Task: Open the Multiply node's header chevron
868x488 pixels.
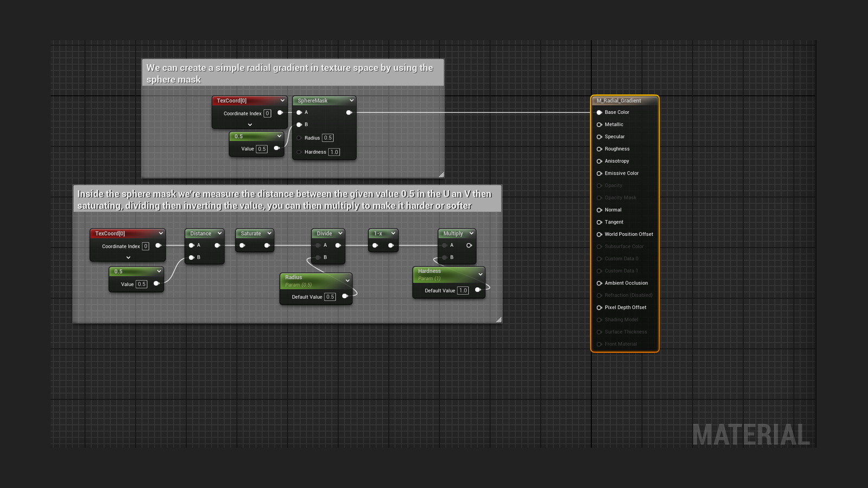Action: click(471, 233)
